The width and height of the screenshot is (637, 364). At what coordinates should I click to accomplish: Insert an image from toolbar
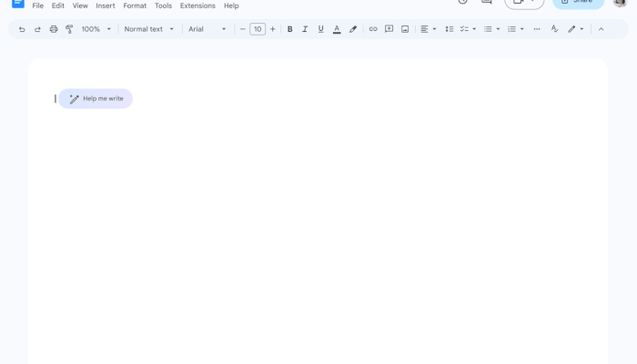point(405,29)
